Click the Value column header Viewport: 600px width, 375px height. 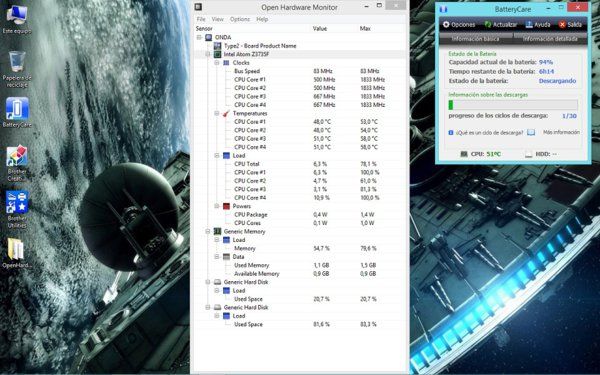click(320, 29)
